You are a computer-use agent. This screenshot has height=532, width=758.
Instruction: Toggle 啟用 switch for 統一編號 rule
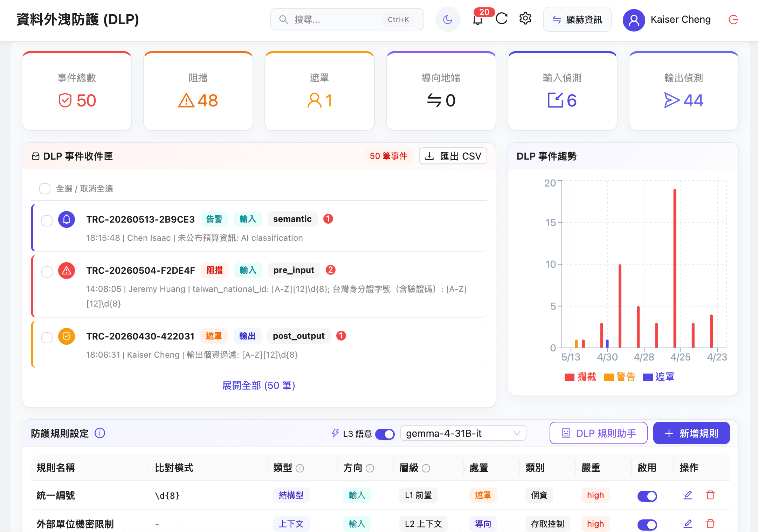tap(647, 496)
